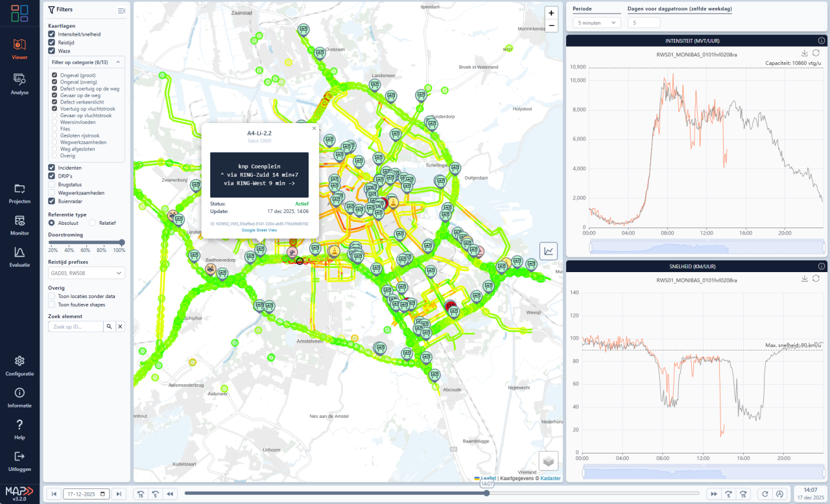Open the Periode minutes dropdown

[594, 22]
